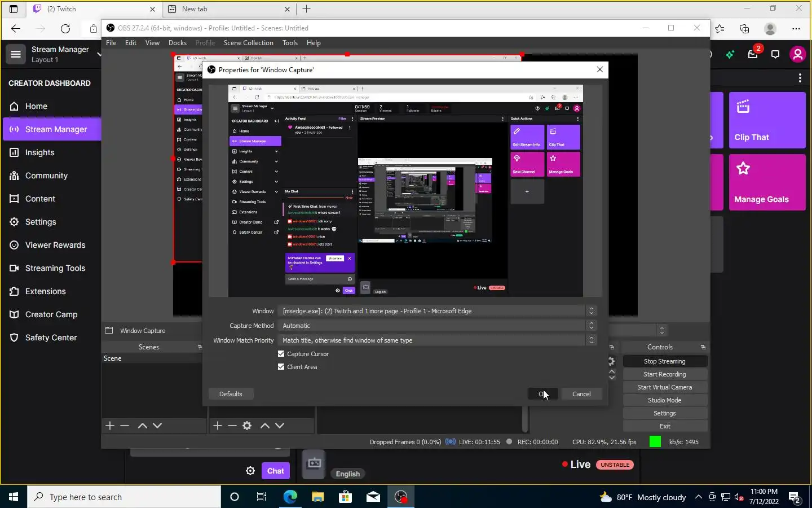Open Settings from OBS Controls panel
The height and width of the screenshot is (508, 812).
665,413
